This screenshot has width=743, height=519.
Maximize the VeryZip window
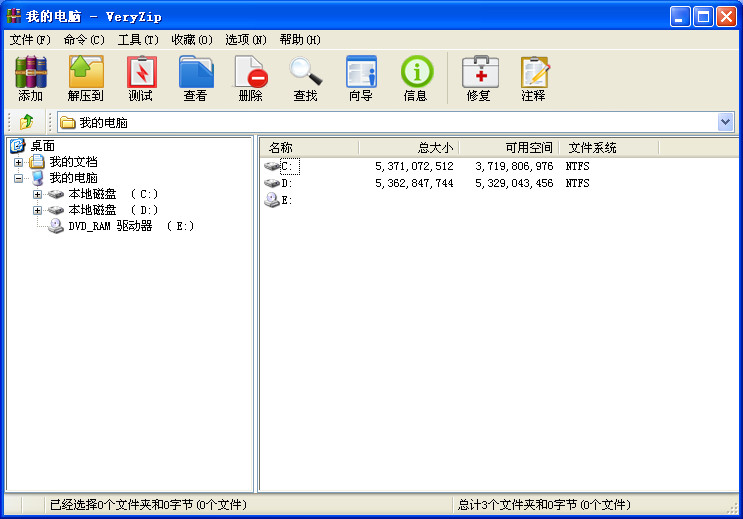pos(703,17)
